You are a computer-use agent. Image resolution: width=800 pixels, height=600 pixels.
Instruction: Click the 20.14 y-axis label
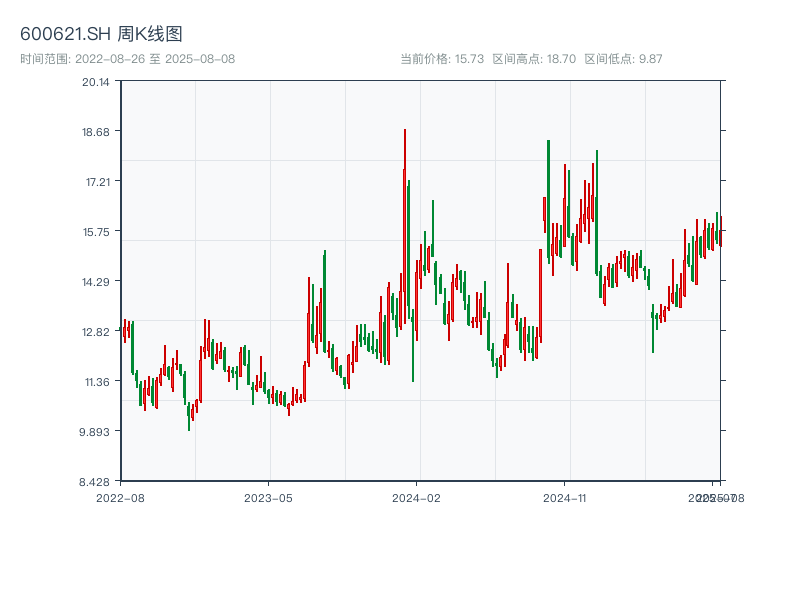coord(96,82)
